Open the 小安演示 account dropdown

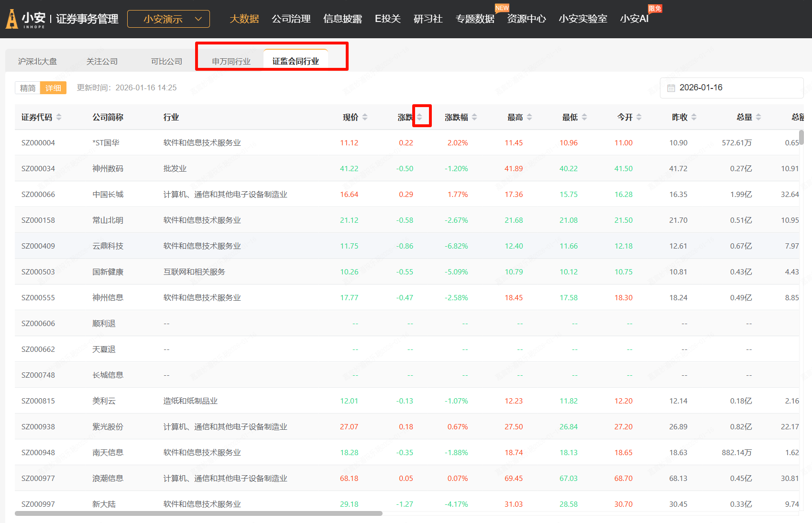pos(168,19)
